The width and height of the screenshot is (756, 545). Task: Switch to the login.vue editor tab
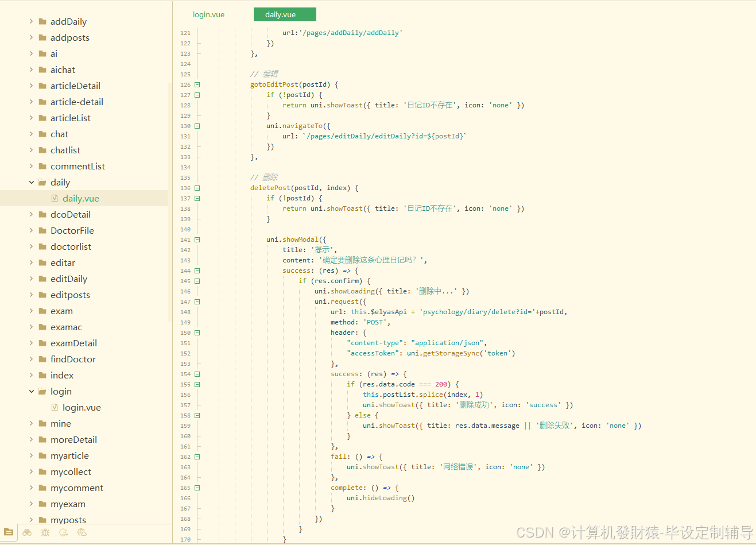click(x=209, y=14)
